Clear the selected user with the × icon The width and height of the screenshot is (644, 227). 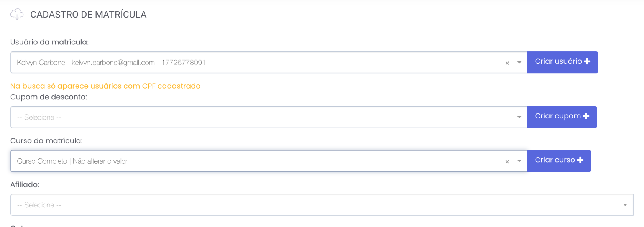tap(507, 63)
